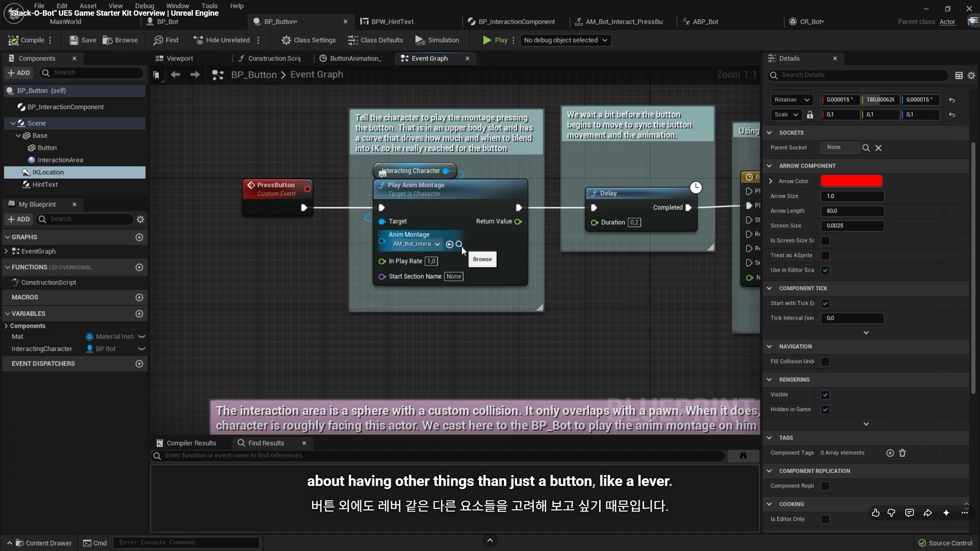
Task: Search for Parent Socket magnifier
Action: coord(866,148)
